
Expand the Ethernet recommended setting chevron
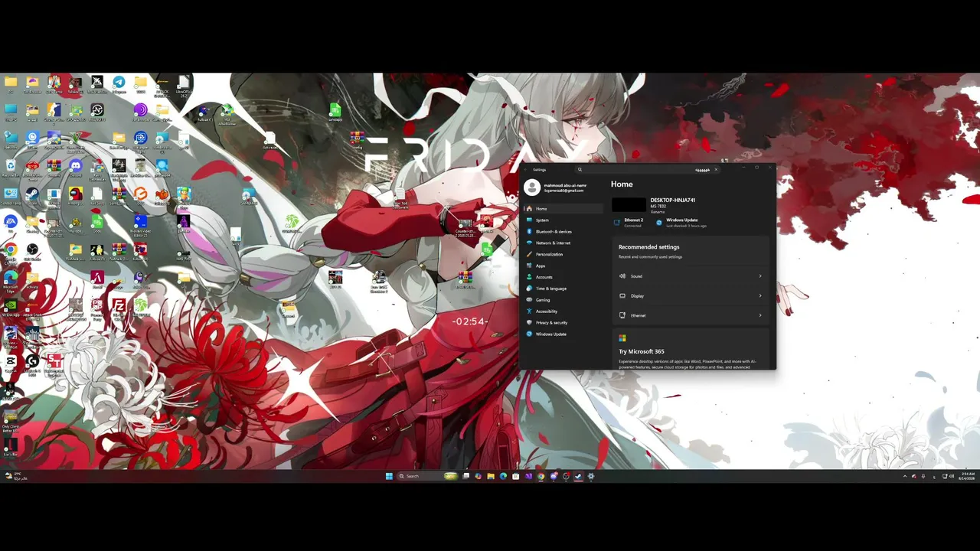click(x=760, y=315)
